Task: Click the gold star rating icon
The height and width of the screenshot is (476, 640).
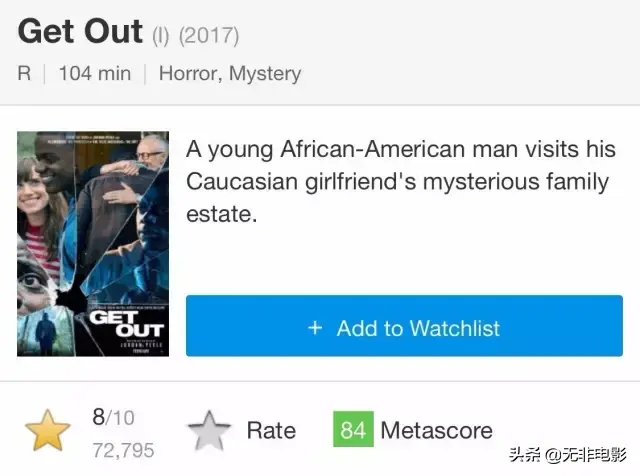Action: coord(47,431)
